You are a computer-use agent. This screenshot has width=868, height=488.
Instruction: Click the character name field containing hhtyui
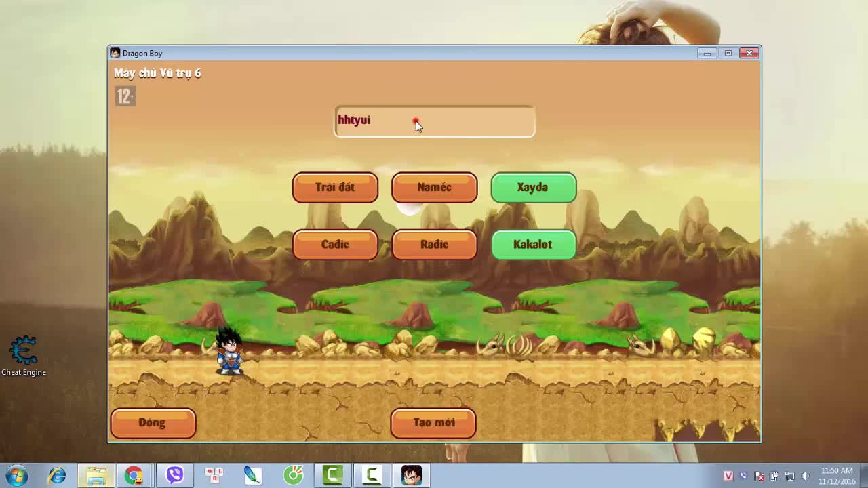pos(434,121)
